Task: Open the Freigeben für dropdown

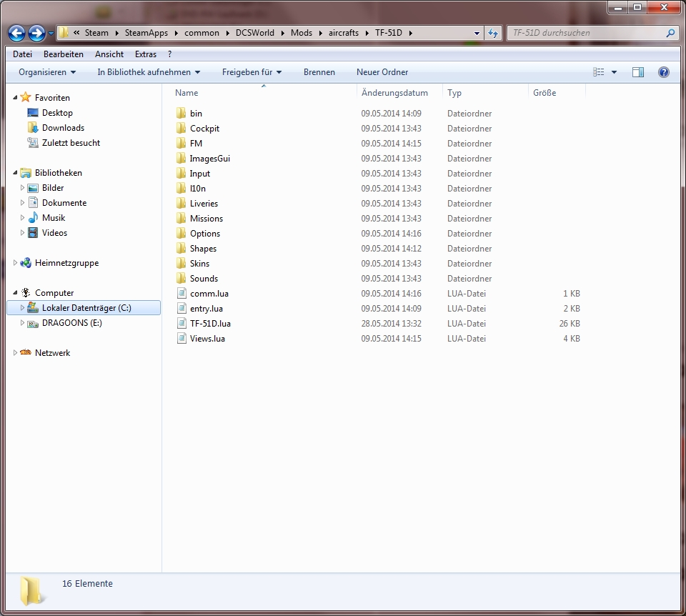Action: click(252, 72)
